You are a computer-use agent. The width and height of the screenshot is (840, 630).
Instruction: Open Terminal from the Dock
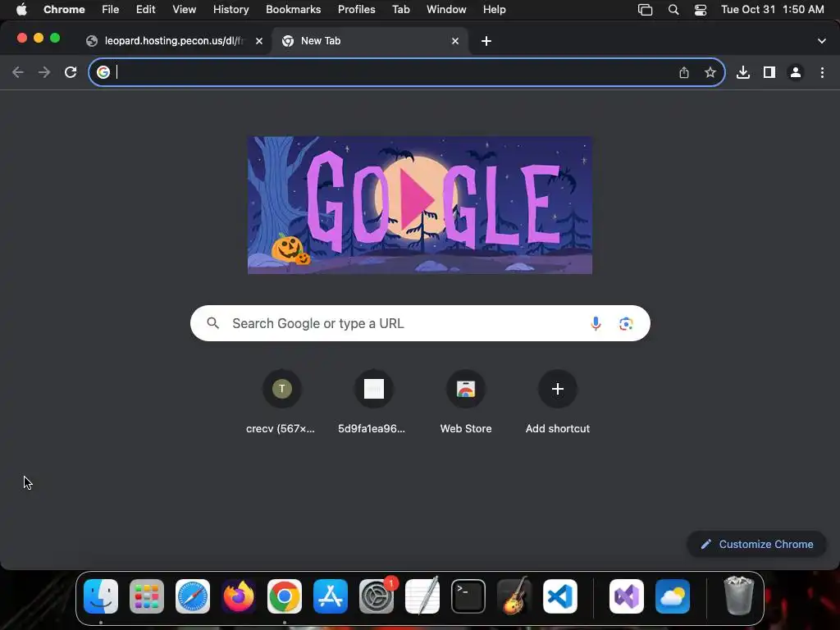468,596
